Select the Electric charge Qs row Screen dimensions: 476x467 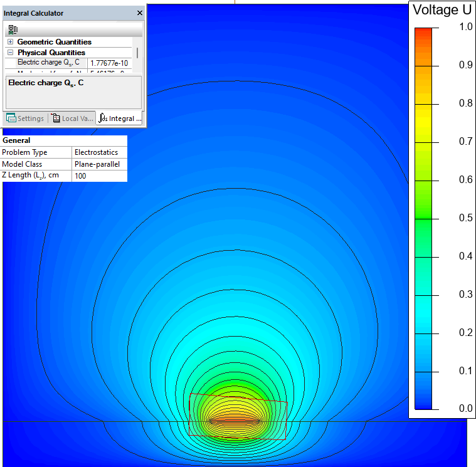tap(68, 63)
